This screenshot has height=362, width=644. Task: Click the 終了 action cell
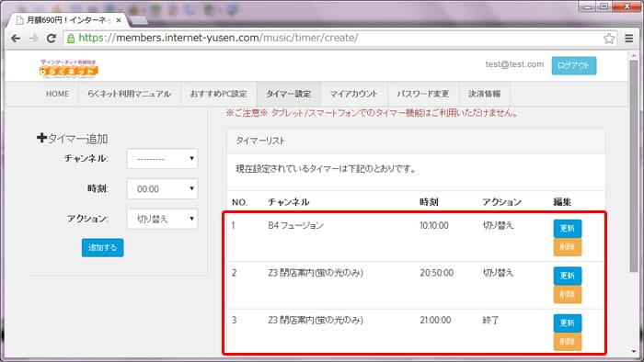[490, 320]
